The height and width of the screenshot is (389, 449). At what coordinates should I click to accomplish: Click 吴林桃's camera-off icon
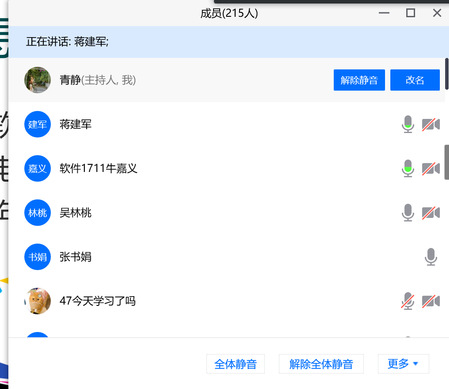coord(431,213)
